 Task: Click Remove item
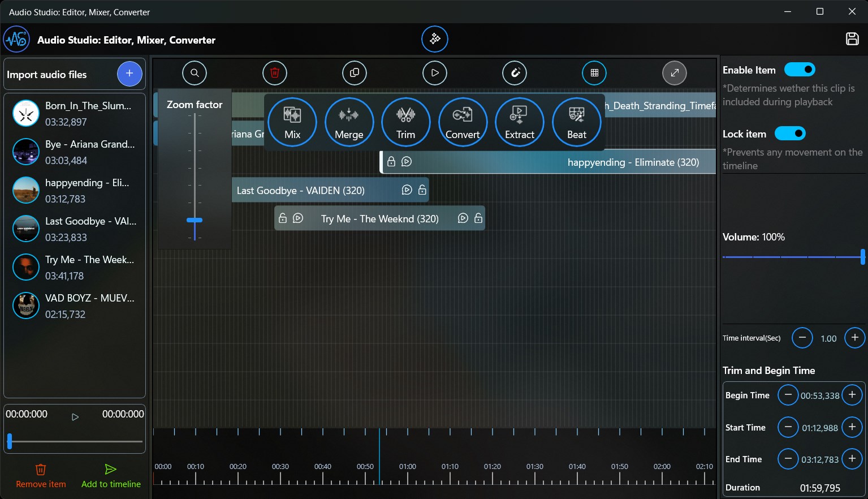pos(40,475)
